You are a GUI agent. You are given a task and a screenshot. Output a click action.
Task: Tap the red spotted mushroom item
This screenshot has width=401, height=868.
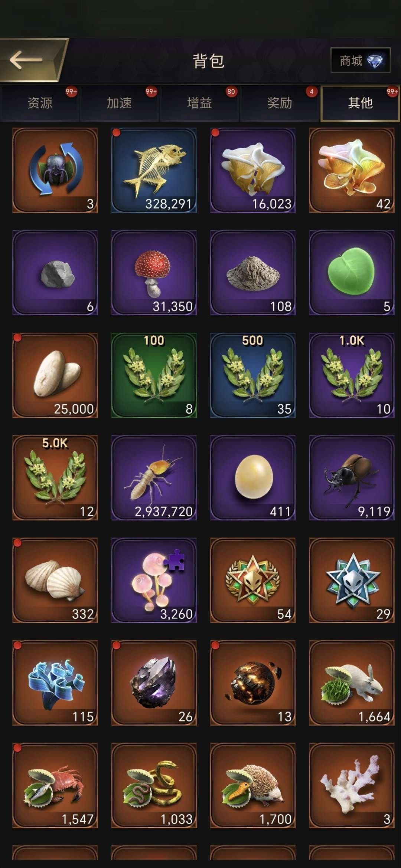tap(154, 273)
